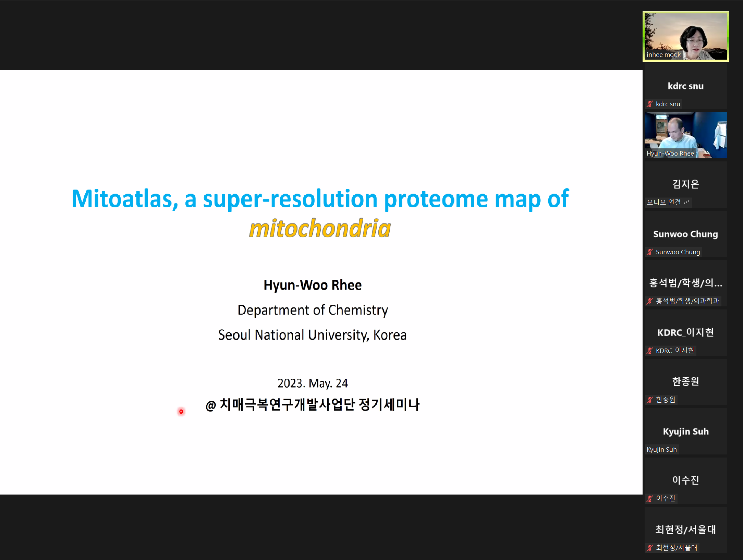Click the Kyujin Suh participant tile
The width and height of the screenshot is (743, 560).
click(x=685, y=431)
